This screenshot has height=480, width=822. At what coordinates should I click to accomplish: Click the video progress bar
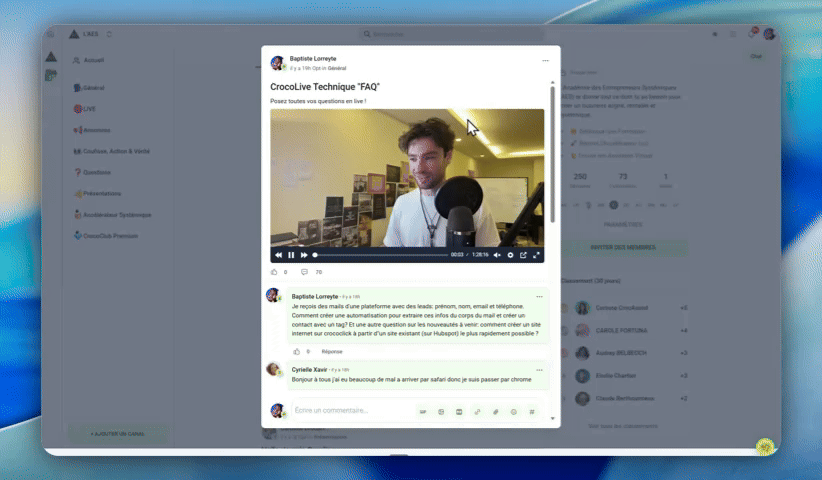click(381, 255)
